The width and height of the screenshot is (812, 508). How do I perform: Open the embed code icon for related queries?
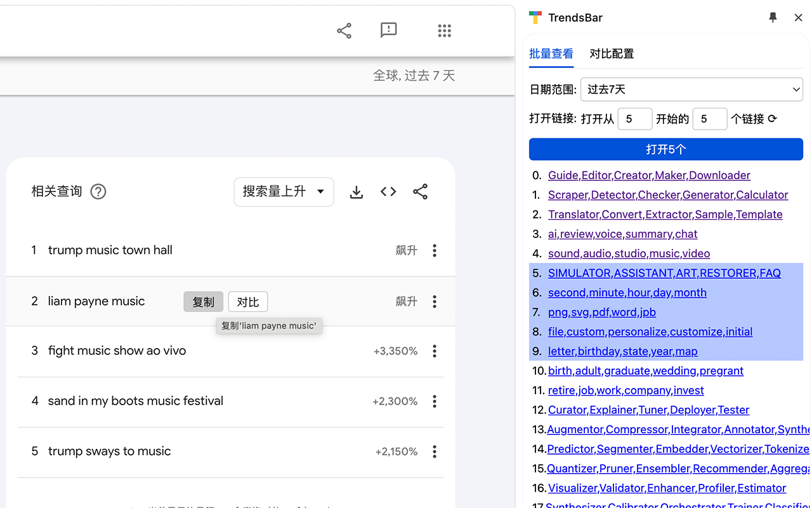pos(388,192)
